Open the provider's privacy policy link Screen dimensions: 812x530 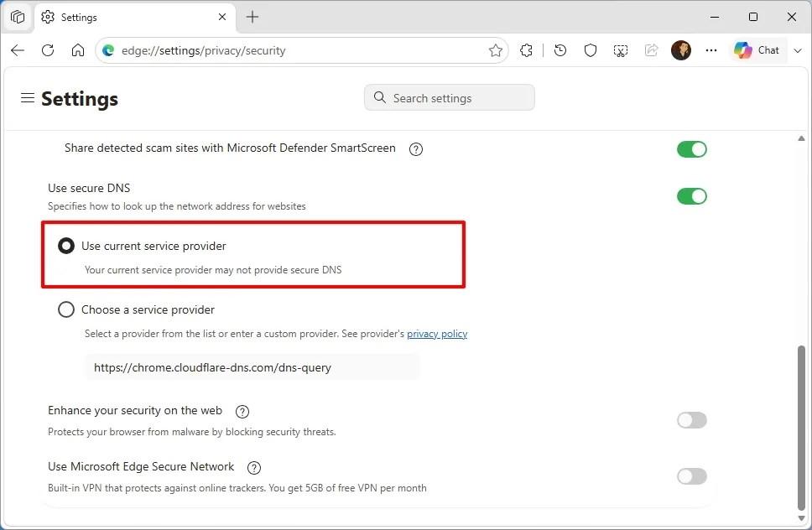tap(437, 334)
